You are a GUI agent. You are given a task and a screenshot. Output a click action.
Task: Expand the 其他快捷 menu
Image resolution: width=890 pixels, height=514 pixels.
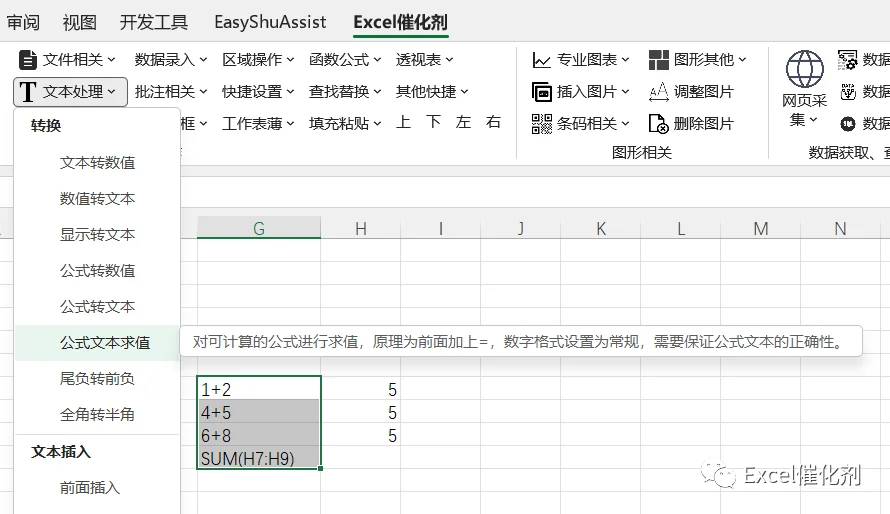pyautogui.click(x=431, y=91)
